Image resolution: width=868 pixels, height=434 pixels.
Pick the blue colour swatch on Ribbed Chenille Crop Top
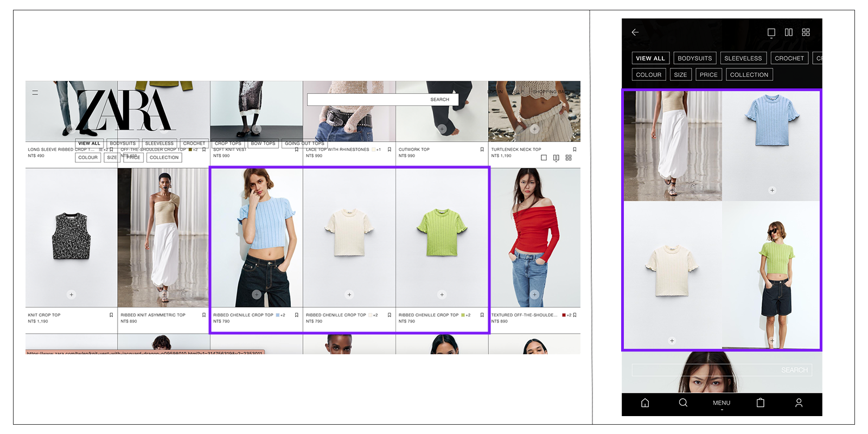[278, 315]
